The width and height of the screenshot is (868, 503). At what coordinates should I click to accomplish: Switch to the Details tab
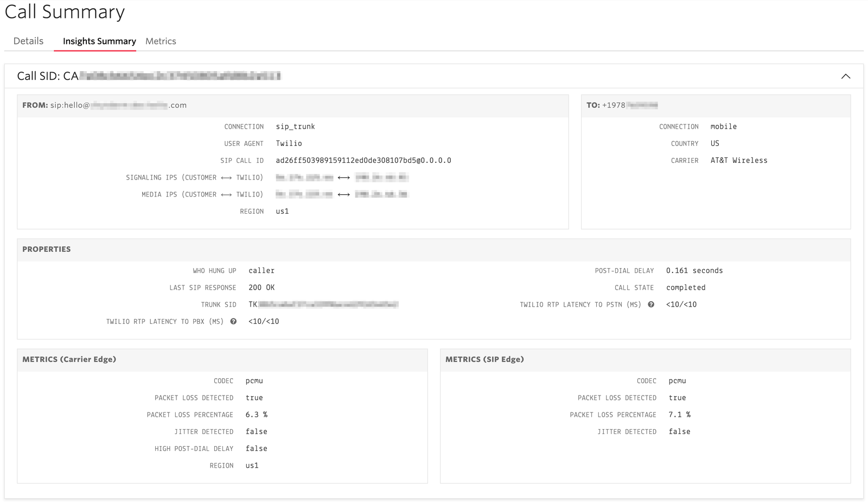coord(28,41)
